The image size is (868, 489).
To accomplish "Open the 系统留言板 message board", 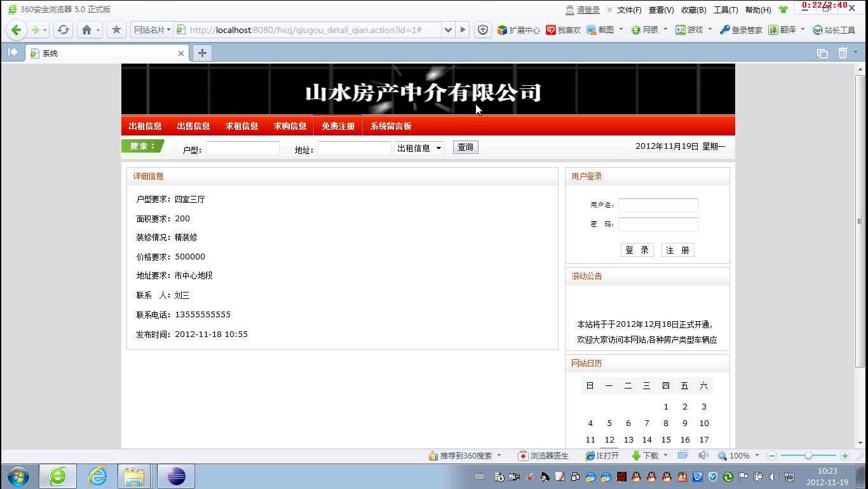I will [x=391, y=126].
